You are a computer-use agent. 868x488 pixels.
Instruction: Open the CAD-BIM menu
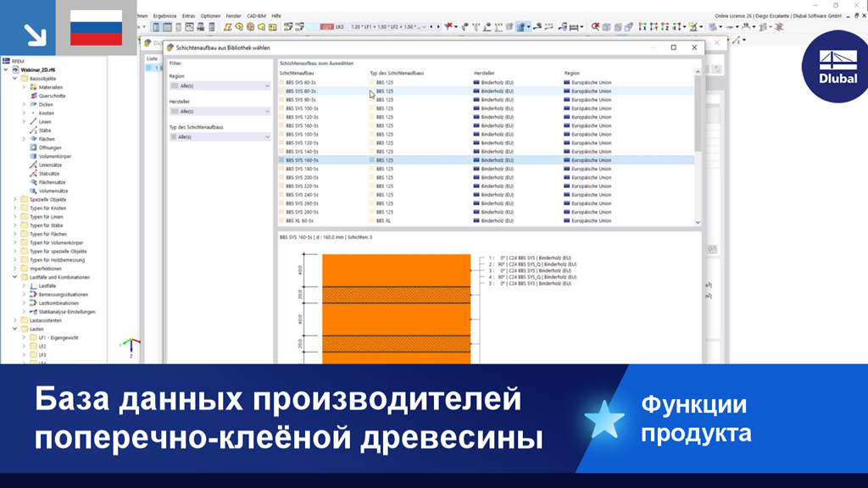(x=255, y=14)
